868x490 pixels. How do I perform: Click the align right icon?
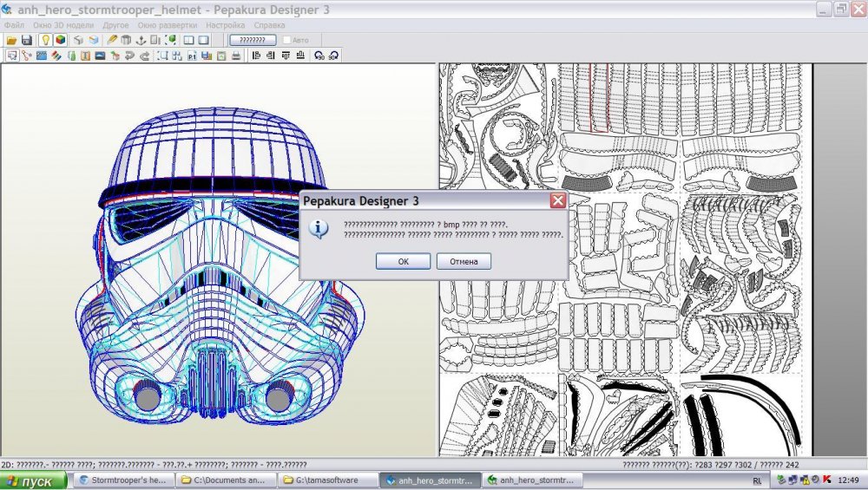(x=271, y=56)
